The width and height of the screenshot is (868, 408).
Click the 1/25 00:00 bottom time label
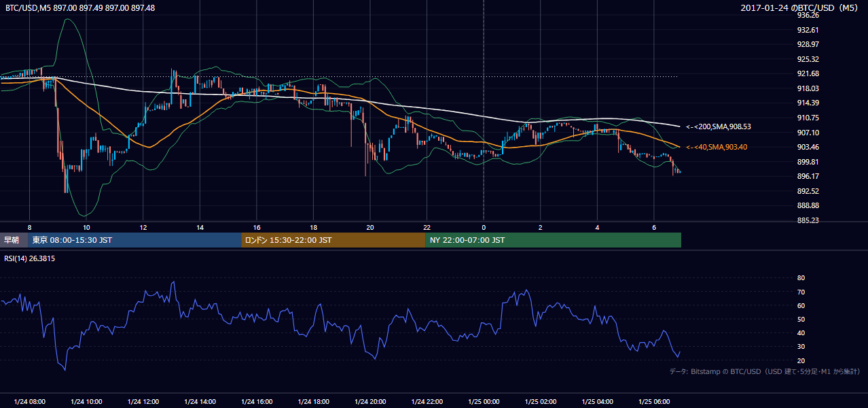point(484,401)
